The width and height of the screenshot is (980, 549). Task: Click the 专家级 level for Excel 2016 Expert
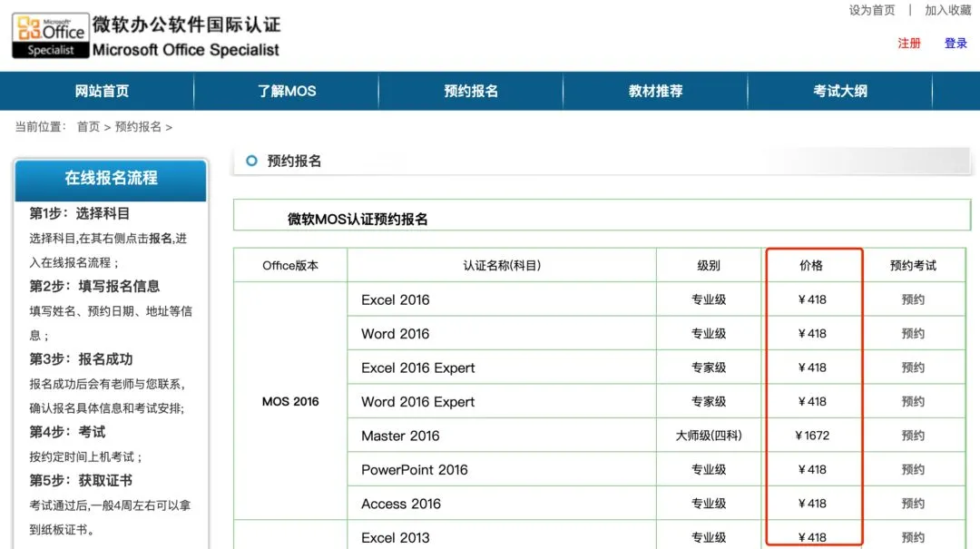click(x=709, y=368)
